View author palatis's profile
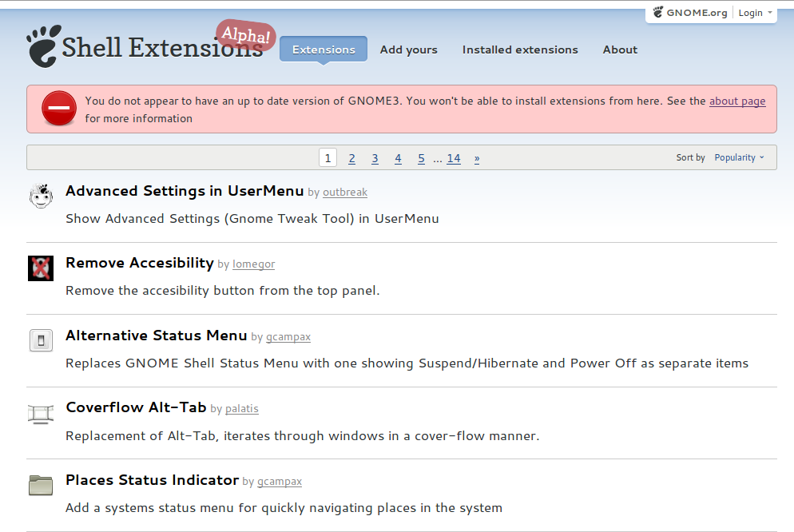 coord(241,408)
